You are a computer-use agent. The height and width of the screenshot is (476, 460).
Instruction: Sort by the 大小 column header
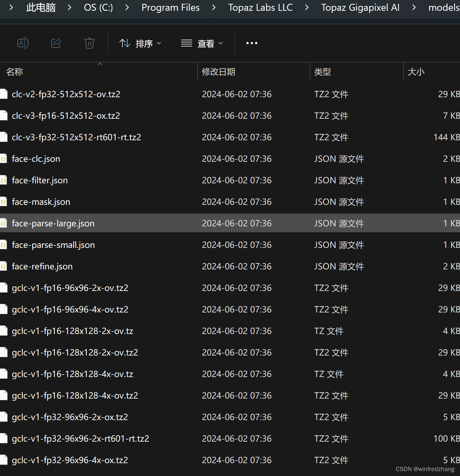pyautogui.click(x=432, y=72)
